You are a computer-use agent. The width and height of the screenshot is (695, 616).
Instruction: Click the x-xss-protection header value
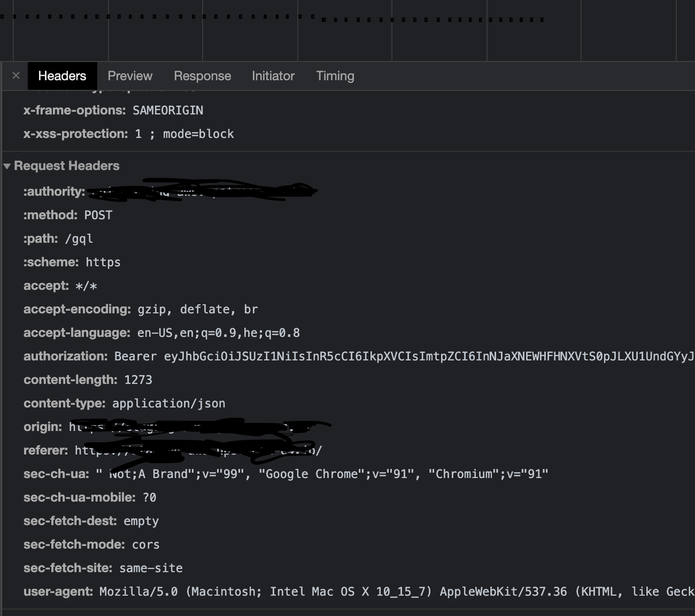(184, 134)
